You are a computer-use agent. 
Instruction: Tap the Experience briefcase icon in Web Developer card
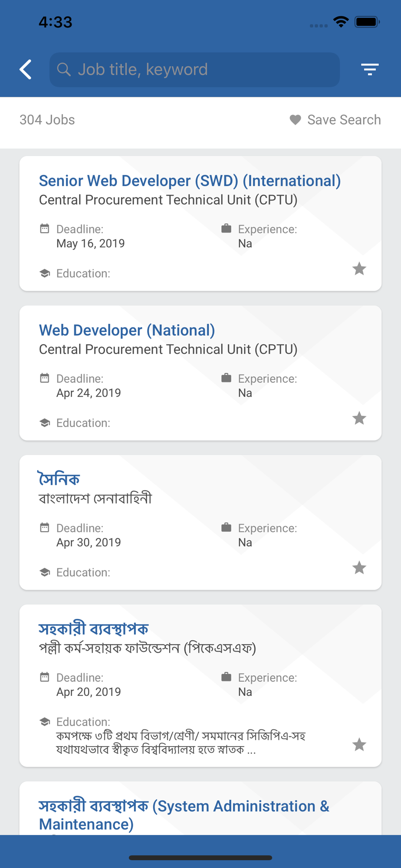[x=226, y=378]
